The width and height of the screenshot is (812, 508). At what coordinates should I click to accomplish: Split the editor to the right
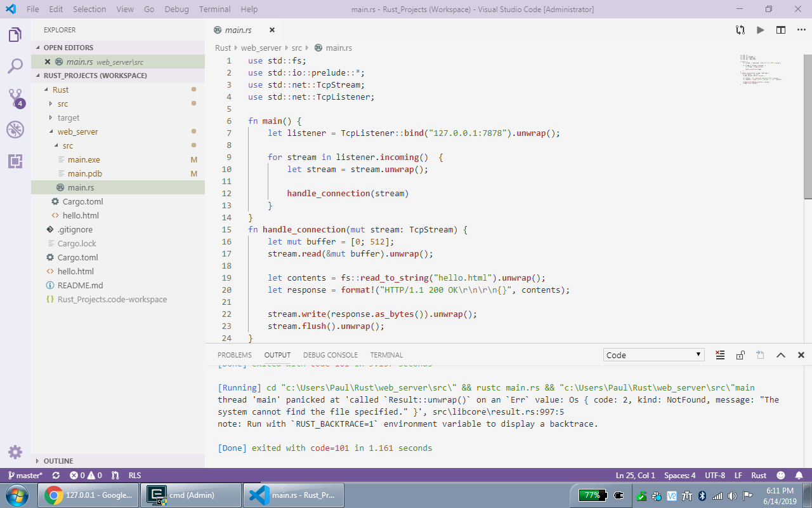click(x=781, y=30)
